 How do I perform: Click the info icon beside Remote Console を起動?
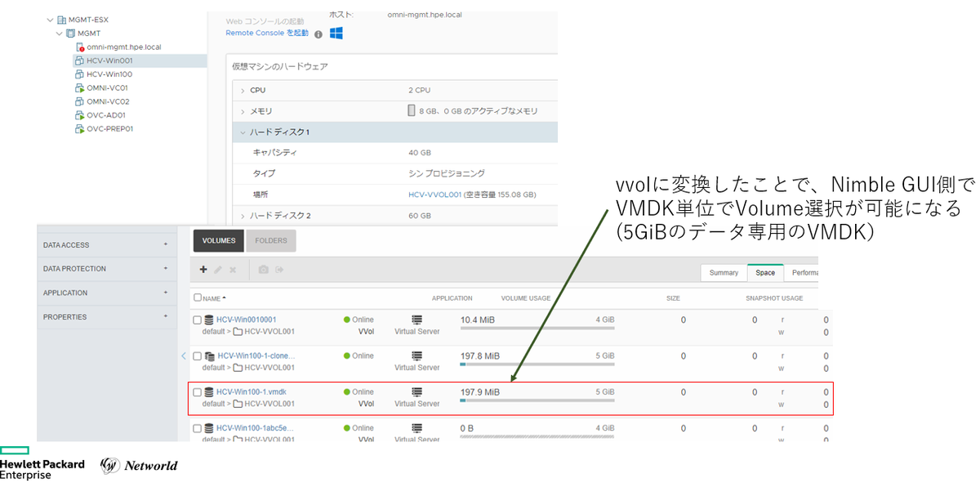tap(318, 34)
